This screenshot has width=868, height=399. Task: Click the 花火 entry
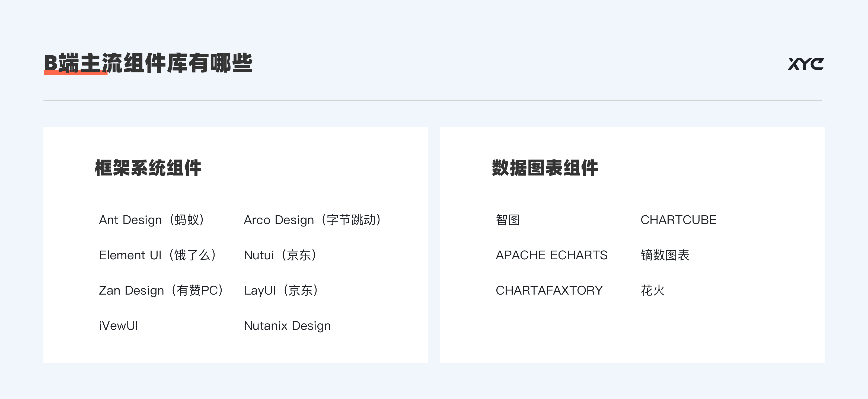653,291
